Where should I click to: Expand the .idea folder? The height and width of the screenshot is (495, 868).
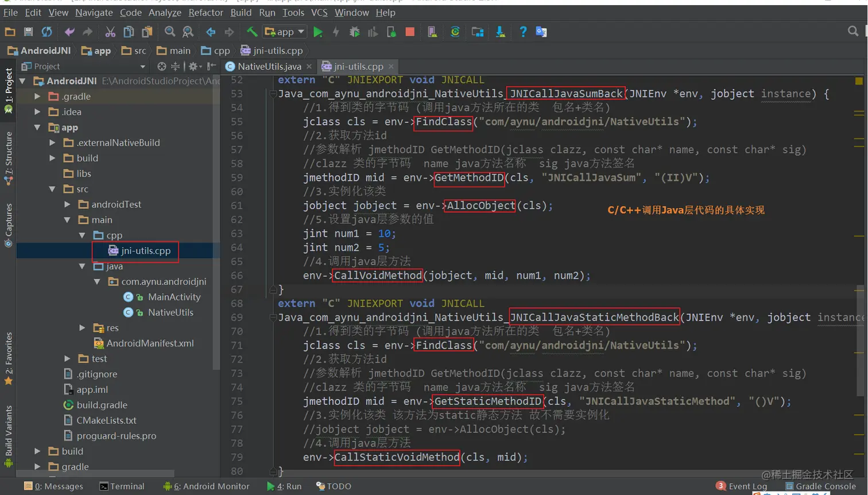(38, 112)
